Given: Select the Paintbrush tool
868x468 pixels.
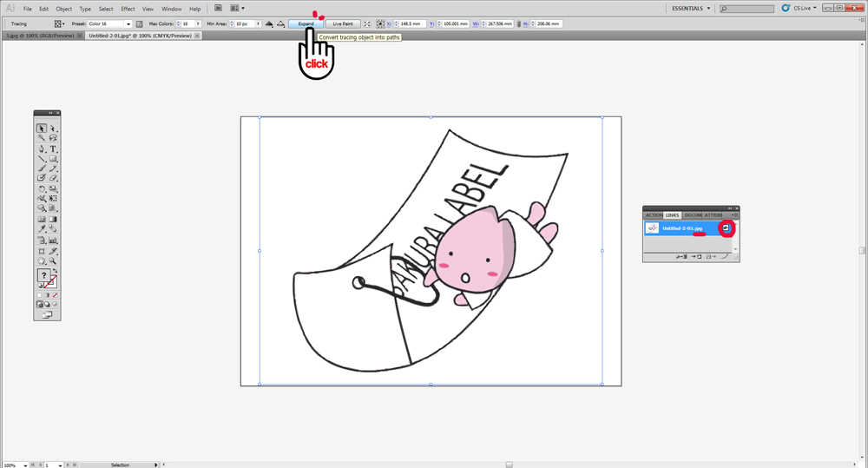Looking at the screenshot, I should tap(42, 168).
